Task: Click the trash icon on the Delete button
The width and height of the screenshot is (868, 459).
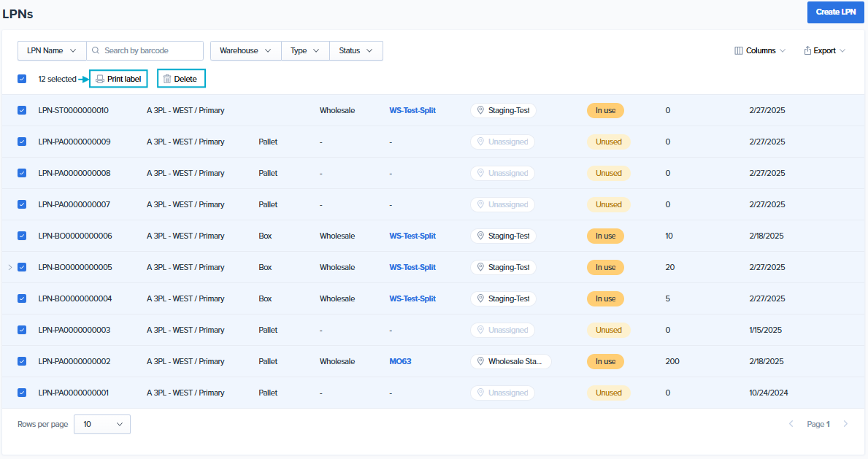Action: click(x=166, y=78)
